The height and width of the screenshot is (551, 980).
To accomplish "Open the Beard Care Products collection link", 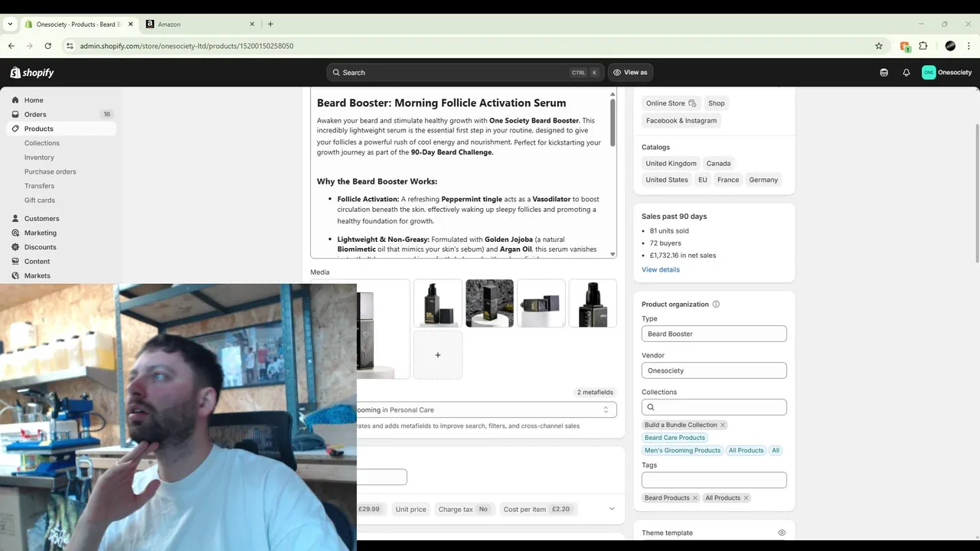I will pos(675,438).
